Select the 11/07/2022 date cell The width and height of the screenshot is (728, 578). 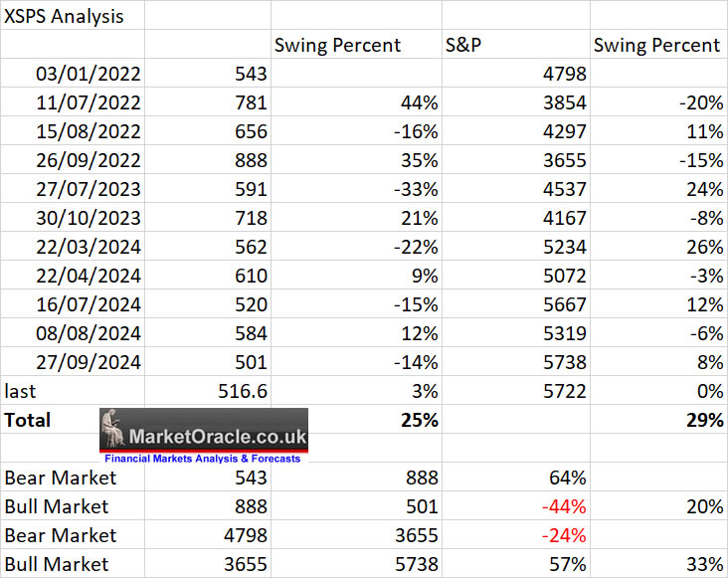[88, 102]
